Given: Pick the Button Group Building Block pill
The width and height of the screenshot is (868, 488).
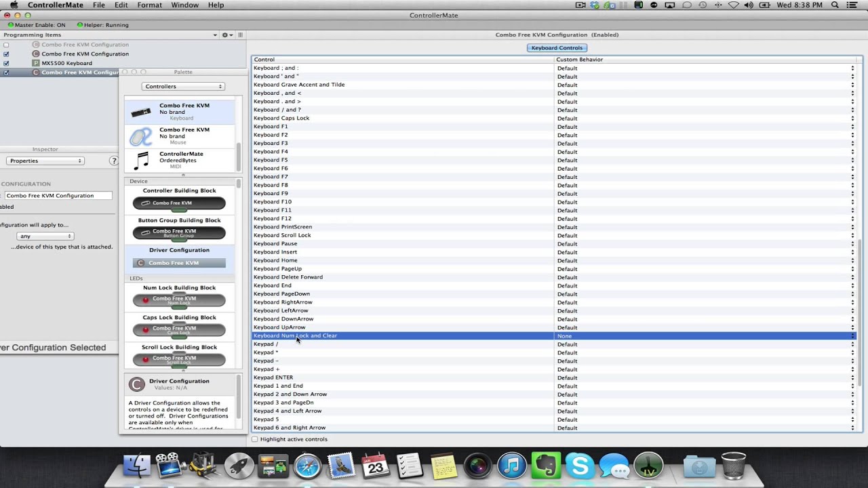Looking at the screenshot, I should 179,232.
